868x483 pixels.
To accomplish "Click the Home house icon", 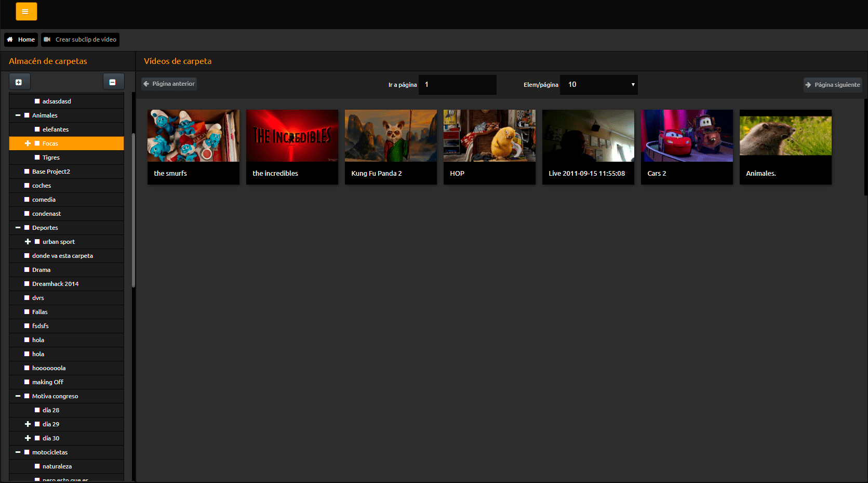I will tap(10, 40).
